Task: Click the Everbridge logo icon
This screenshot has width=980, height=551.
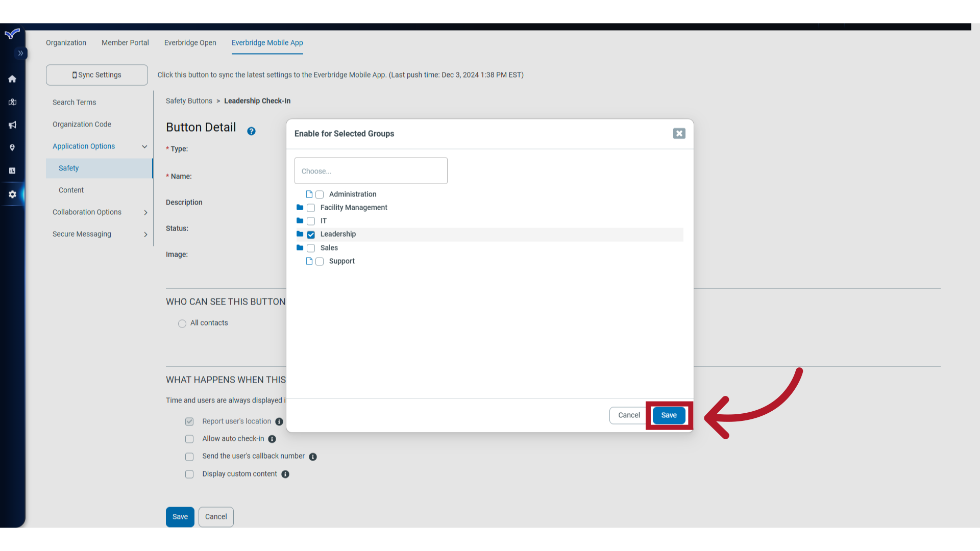Action: (x=12, y=34)
